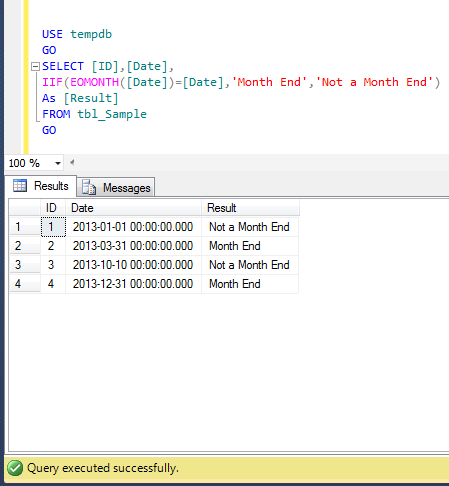
Task: Click 'tbl_Sample' table name in query
Action: pyautogui.click(x=112, y=114)
